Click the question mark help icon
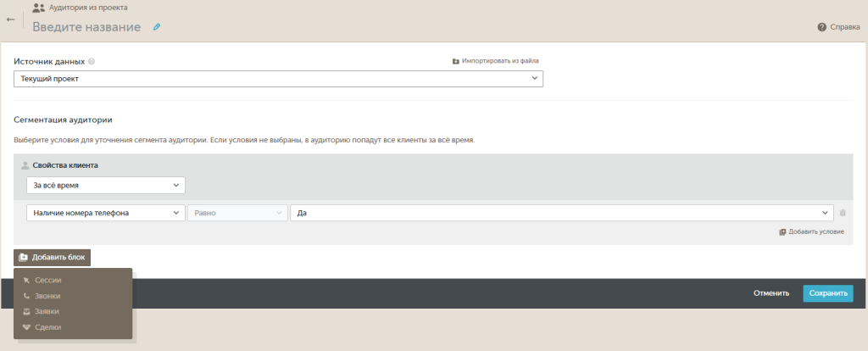The width and height of the screenshot is (868, 351). (821, 27)
